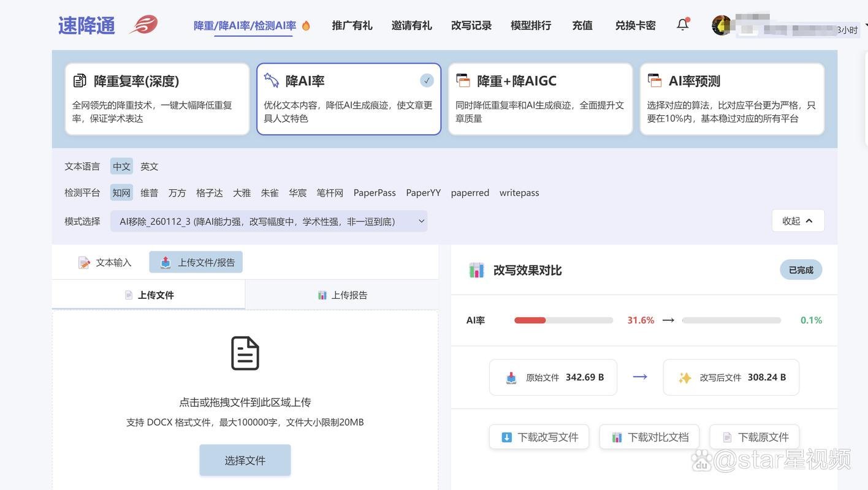Click the document icon on 降重复率(深度) card
868x490 pixels.
tap(80, 80)
